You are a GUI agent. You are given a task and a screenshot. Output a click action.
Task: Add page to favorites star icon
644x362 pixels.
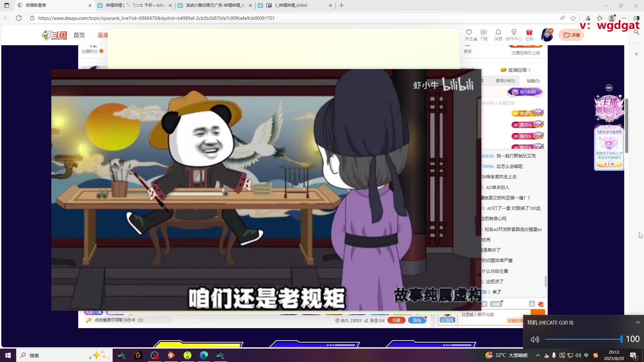(573, 18)
